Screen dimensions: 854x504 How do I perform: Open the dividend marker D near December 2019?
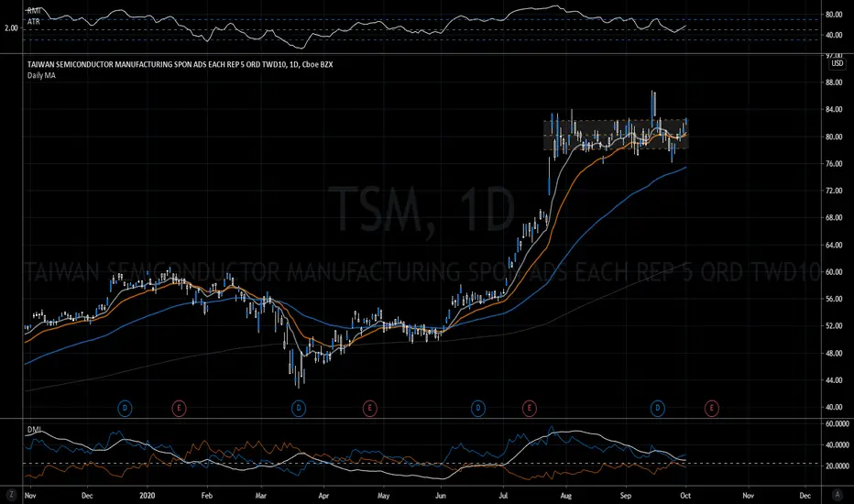[x=125, y=408]
